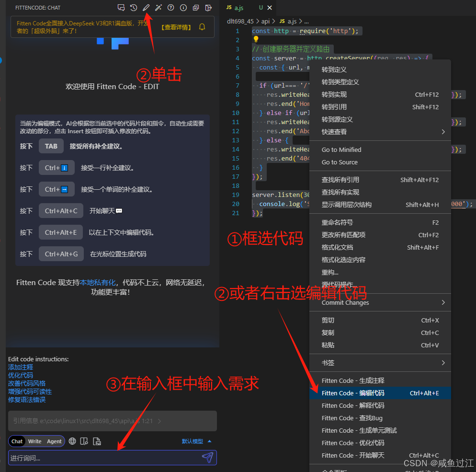The image size is (476, 472).
Task: Click the 添加注释 instruction link
Action: pyautogui.click(x=21, y=367)
